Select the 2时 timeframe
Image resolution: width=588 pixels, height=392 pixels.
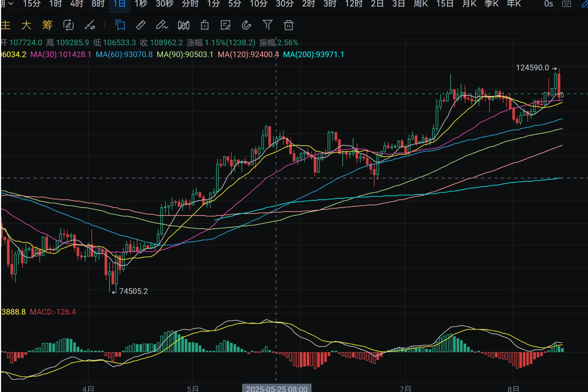click(308, 4)
